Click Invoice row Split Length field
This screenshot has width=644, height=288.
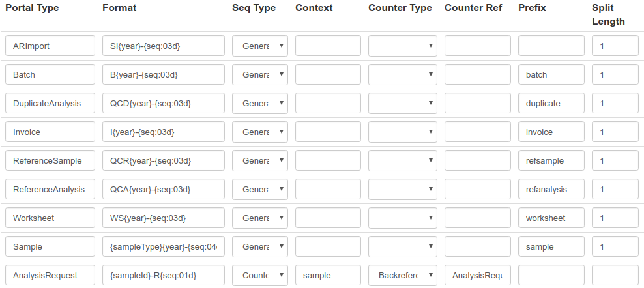point(615,132)
